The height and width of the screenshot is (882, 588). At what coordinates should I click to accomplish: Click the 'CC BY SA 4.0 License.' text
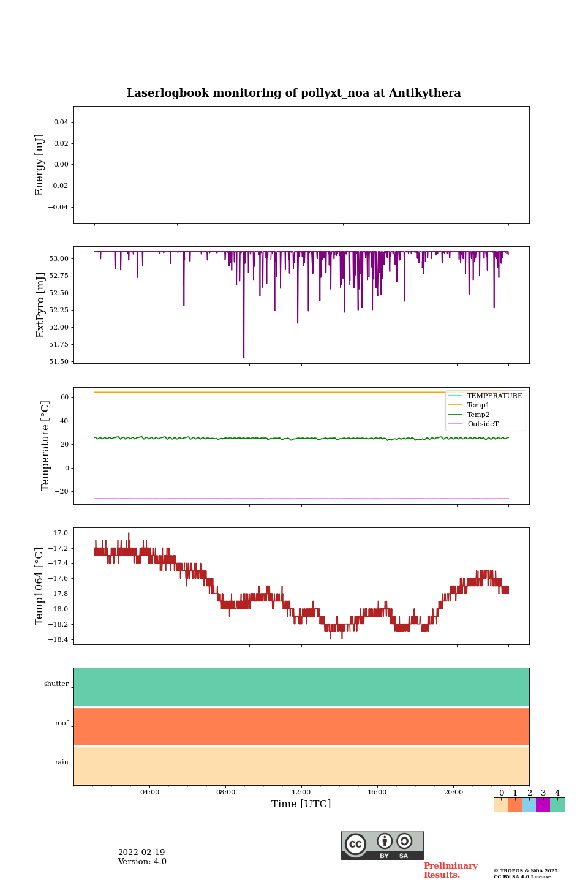pos(523,876)
